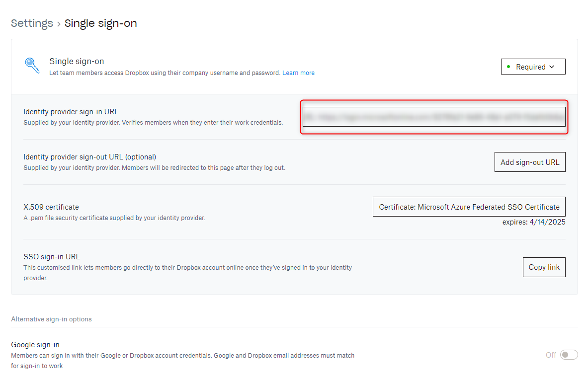Click the green status dot in Required

(x=508, y=67)
